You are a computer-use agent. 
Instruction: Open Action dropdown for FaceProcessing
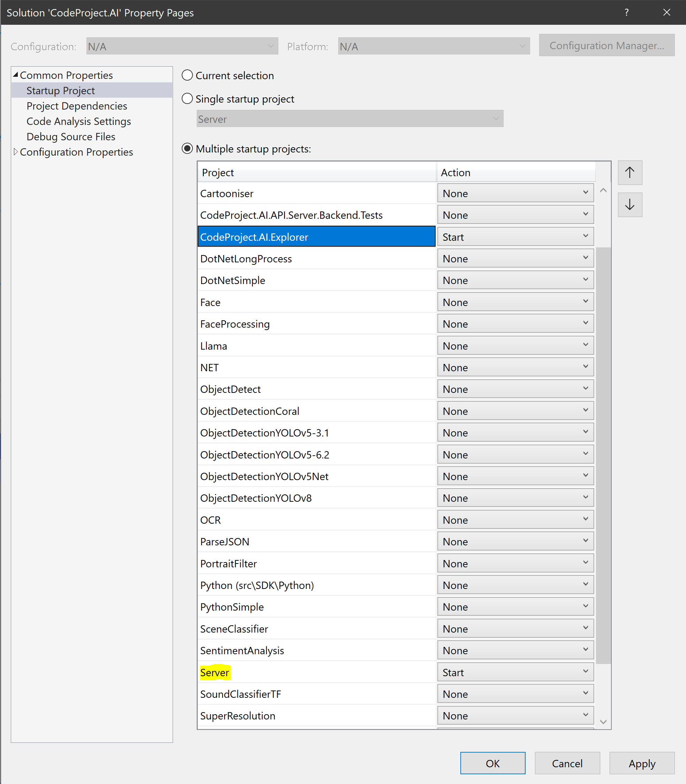[x=515, y=324]
